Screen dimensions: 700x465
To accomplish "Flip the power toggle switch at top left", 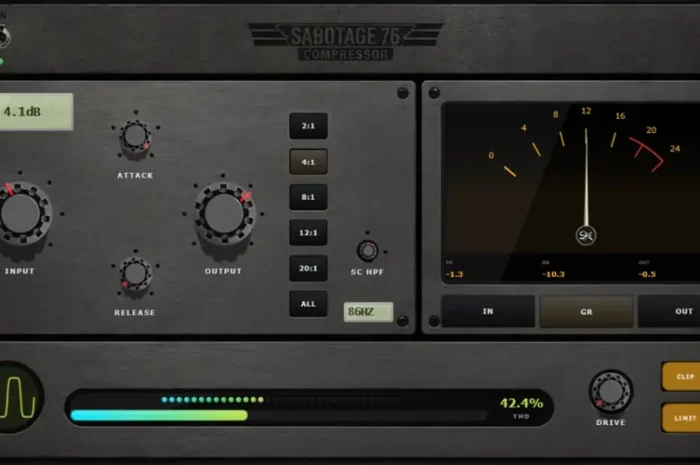I will coord(4,37).
